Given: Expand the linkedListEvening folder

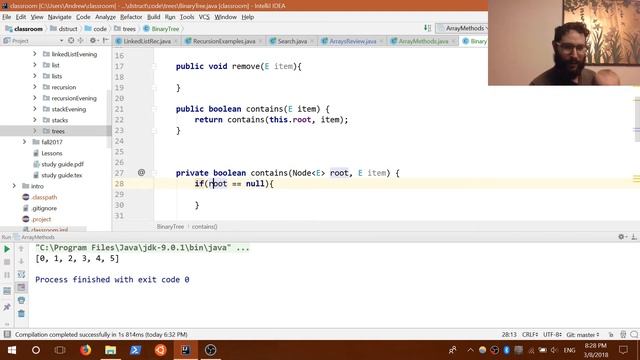Looking at the screenshot, I should pos(35,54).
